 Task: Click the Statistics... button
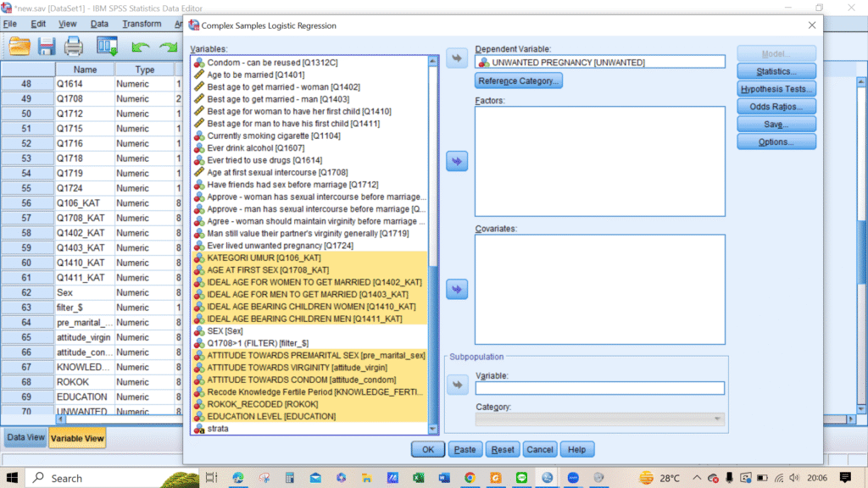coord(776,71)
